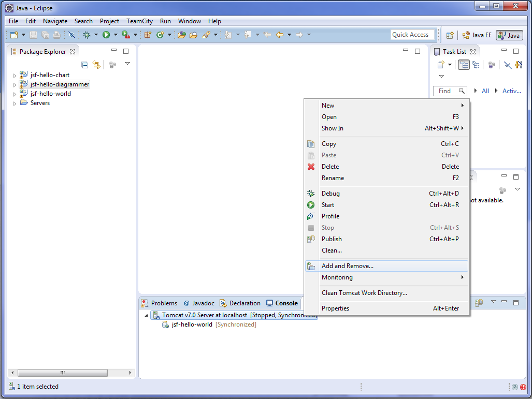Select Clean Tomcat Work Directory... menu entry

tap(364, 293)
